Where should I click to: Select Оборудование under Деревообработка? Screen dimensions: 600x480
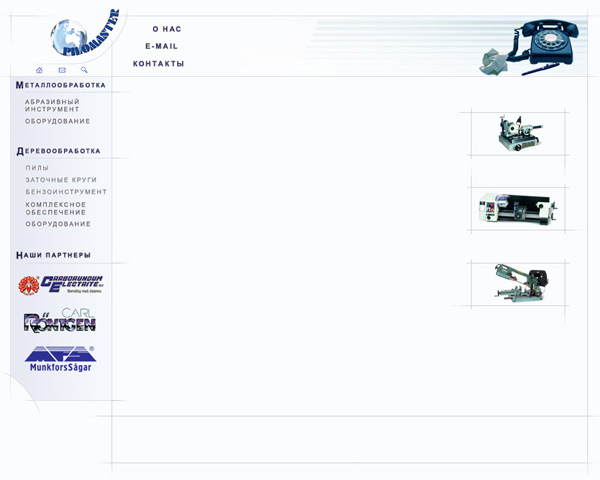point(58,224)
